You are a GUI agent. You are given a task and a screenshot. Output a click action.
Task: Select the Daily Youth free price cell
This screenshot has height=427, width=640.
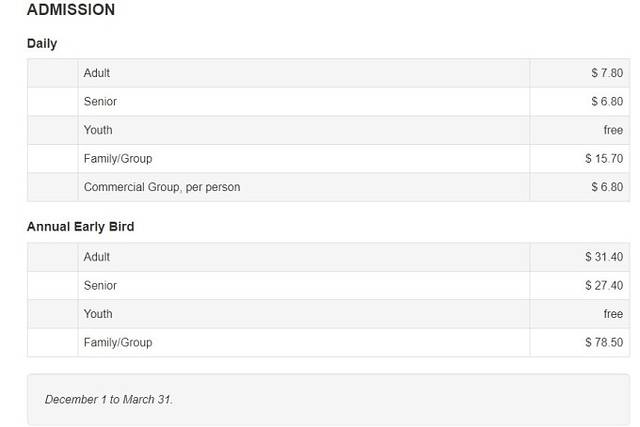[x=612, y=130]
